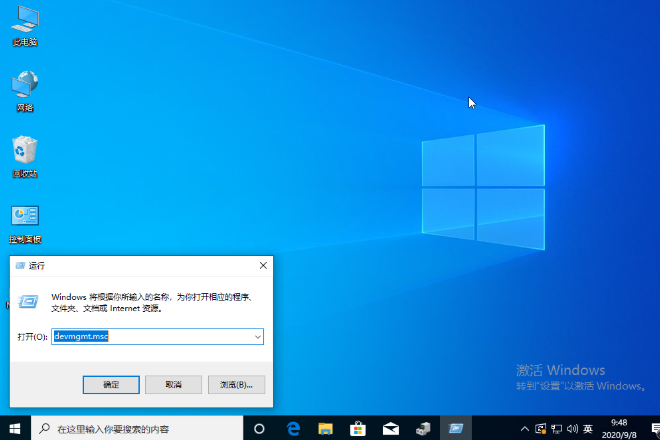Image resolution: width=660 pixels, height=440 pixels.
Task: Open the Windows Start menu
Action: tap(15, 429)
